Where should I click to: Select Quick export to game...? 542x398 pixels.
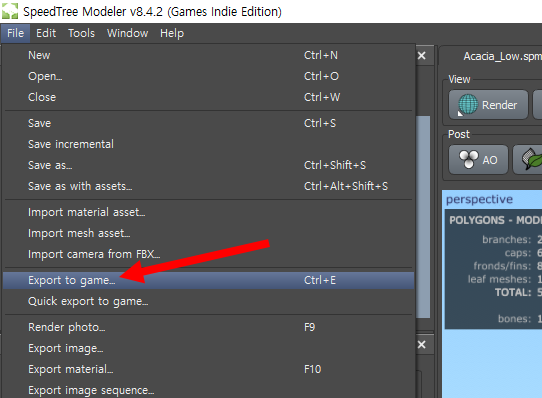tap(208, 302)
